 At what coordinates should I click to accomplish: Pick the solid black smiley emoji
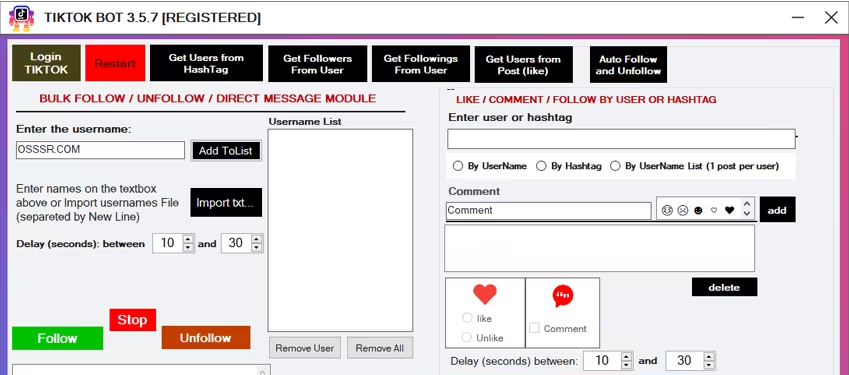(698, 210)
